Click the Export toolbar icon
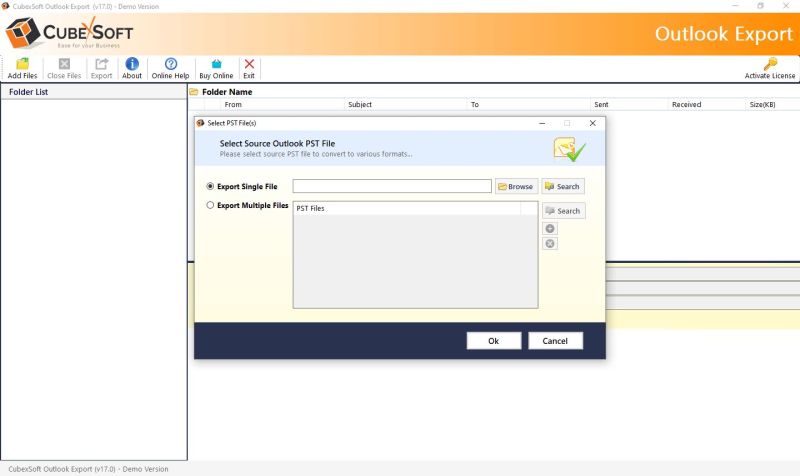The width and height of the screenshot is (800, 476). coord(101,64)
